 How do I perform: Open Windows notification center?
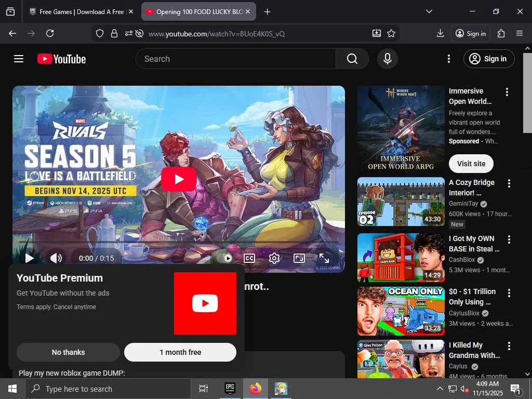(x=515, y=389)
